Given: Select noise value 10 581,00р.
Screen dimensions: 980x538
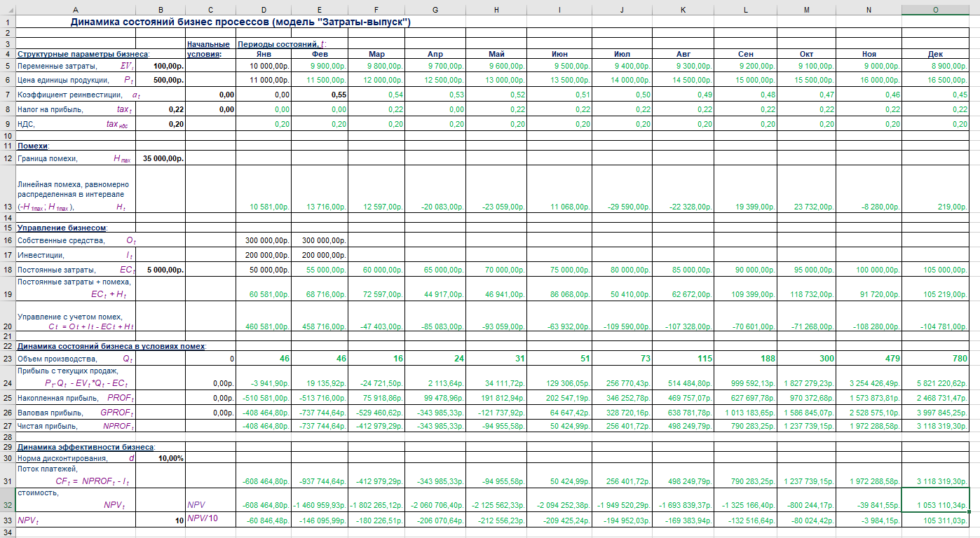Looking at the screenshot, I should coord(263,189).
